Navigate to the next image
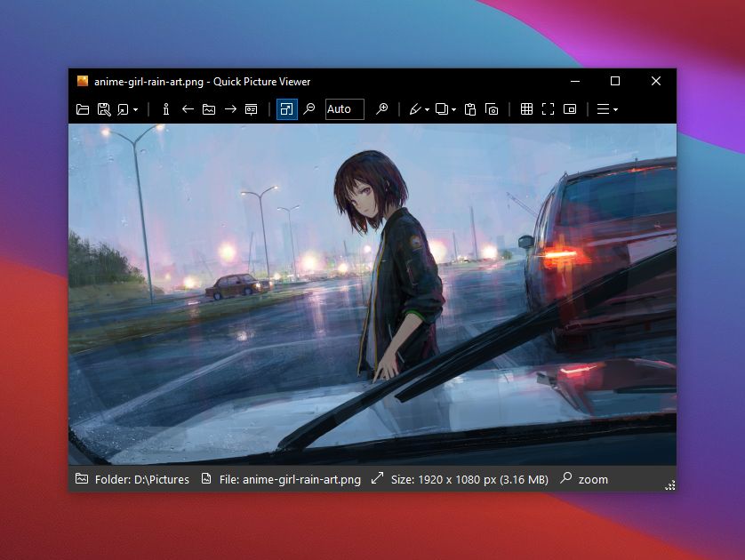 coord(229,108)
